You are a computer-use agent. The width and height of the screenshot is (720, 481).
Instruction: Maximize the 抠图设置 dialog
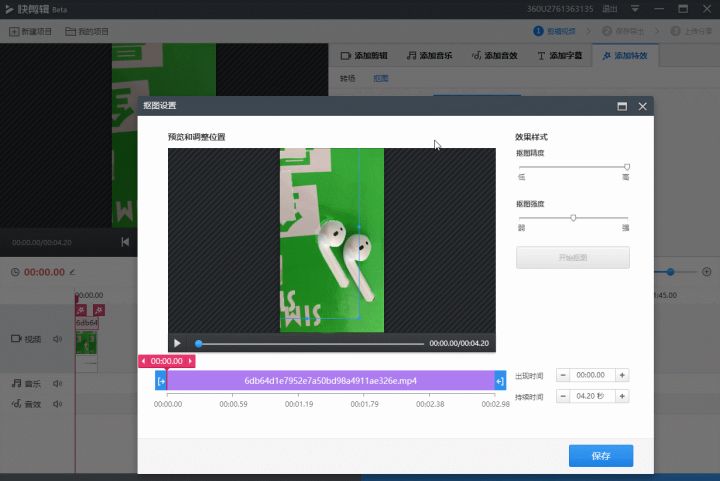pyautogui.click(x=622, y=106)
